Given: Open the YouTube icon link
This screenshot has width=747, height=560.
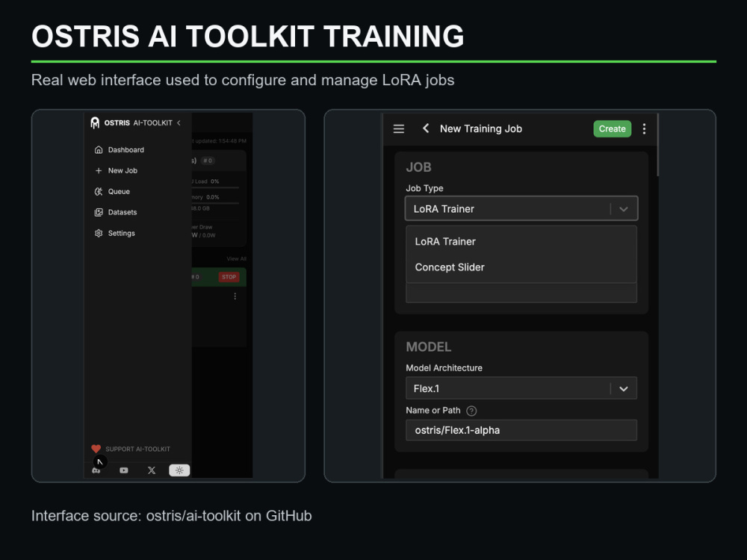Looking at the screenshot, I should click(124, 470).
